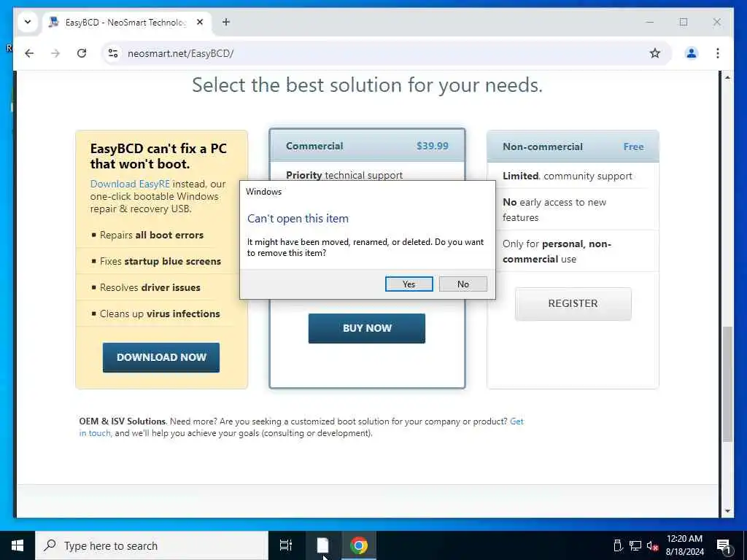This screenshot has height=560, width=747.
Task: Click the $39.99 price text
Action: click(x=432, y=146)
